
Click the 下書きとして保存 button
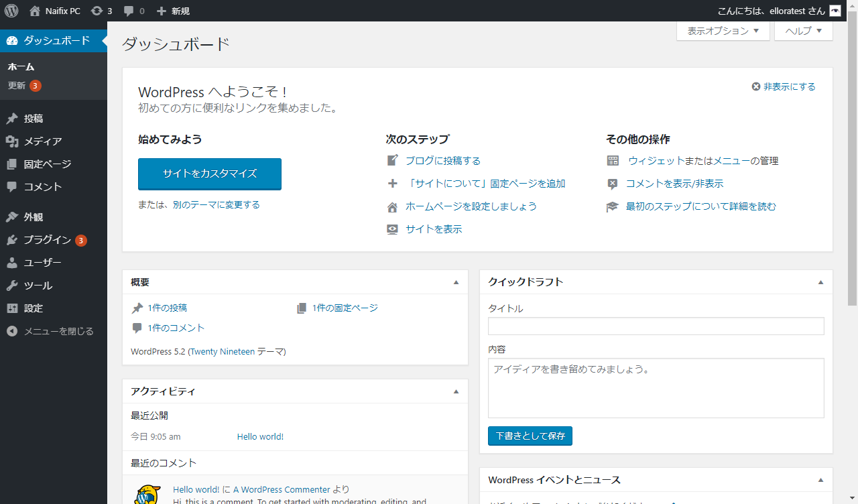click(530, 436)
